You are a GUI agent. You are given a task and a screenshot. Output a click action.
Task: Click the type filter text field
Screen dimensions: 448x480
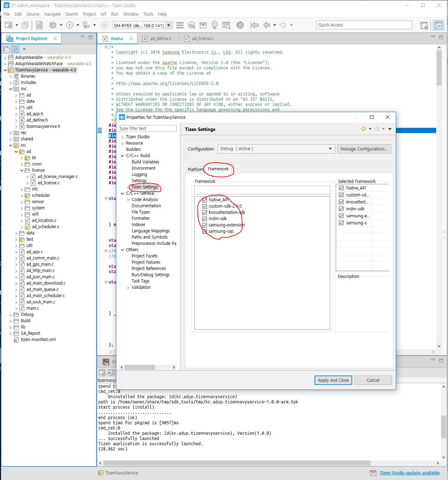(148, 129)
